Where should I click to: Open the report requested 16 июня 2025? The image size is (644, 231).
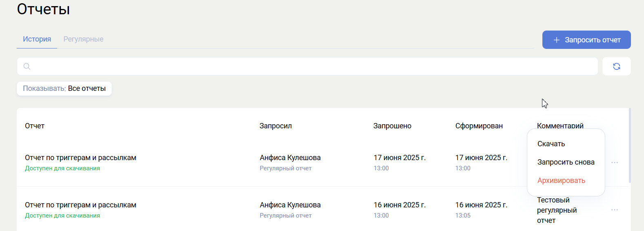[80, 205]
